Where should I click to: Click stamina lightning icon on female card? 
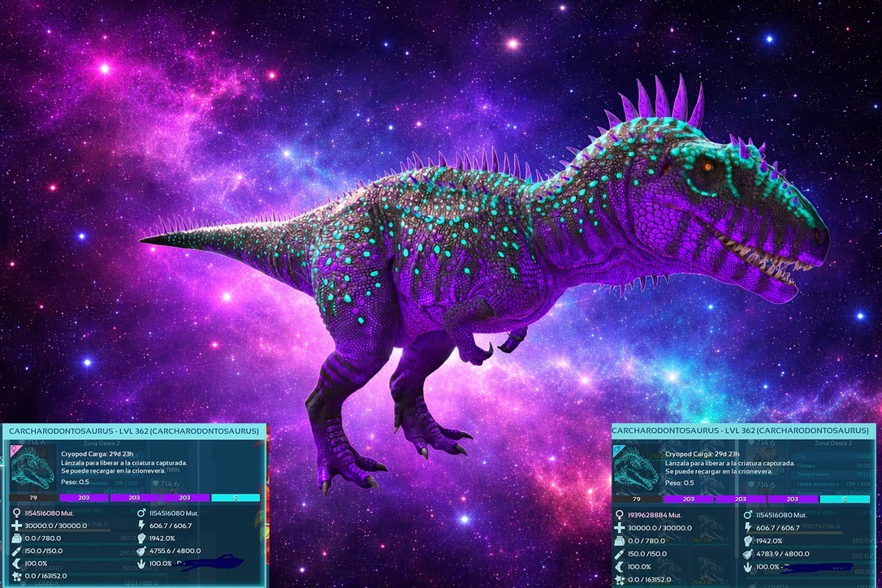141,525
